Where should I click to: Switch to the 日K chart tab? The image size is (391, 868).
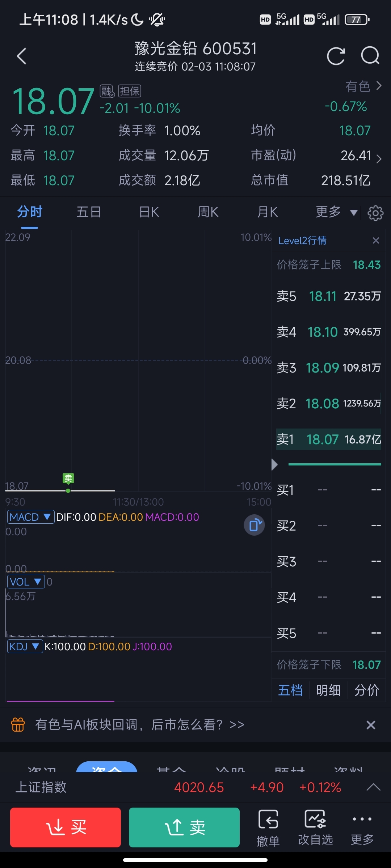point(149,212)
